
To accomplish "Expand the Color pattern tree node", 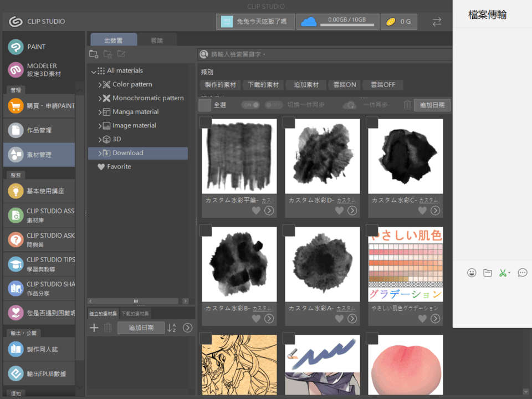I will [100, 85].
